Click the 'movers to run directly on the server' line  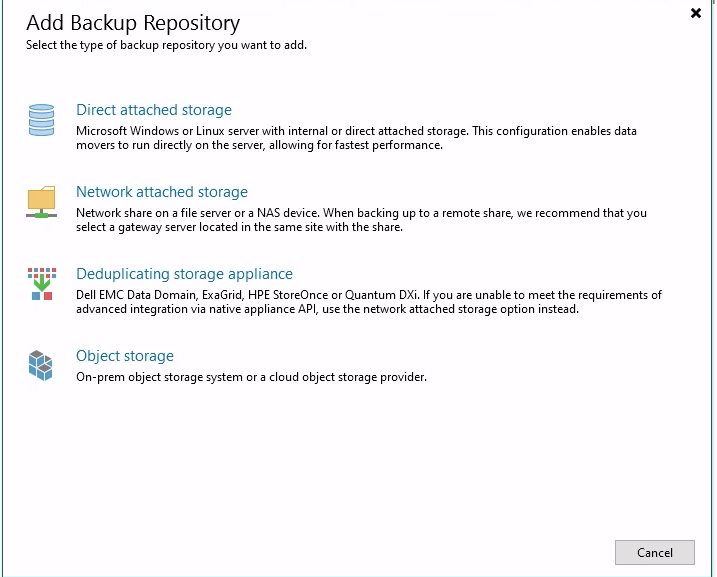click(259, 145)
